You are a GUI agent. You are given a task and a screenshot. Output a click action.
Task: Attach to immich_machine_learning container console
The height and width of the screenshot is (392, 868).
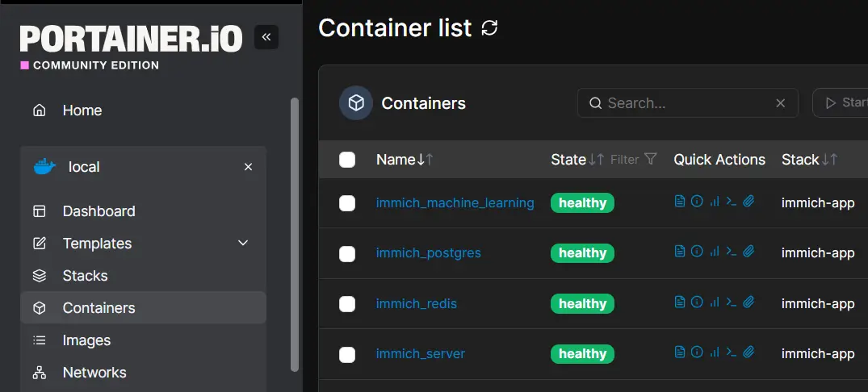click(x=748, y=202)
